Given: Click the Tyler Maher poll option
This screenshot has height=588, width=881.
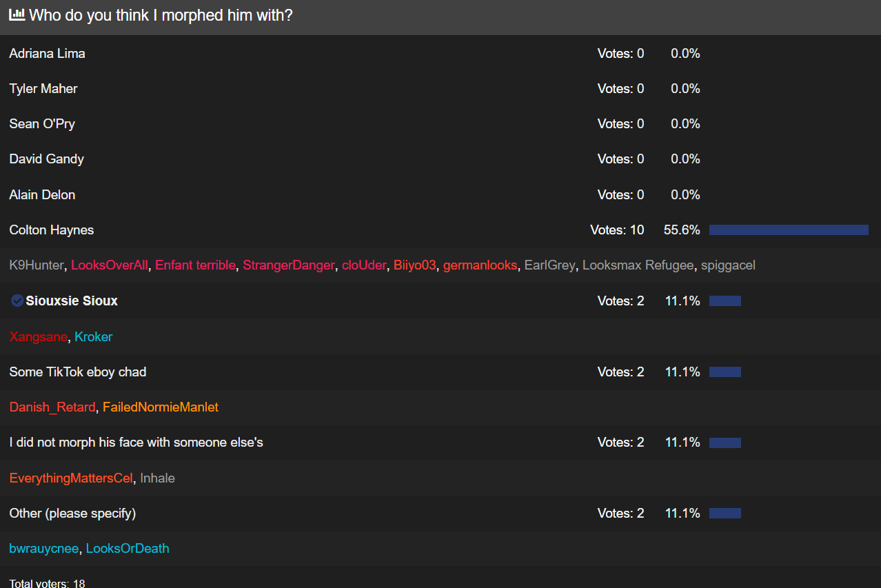Looking at the screenshot, I should [43, 88].
